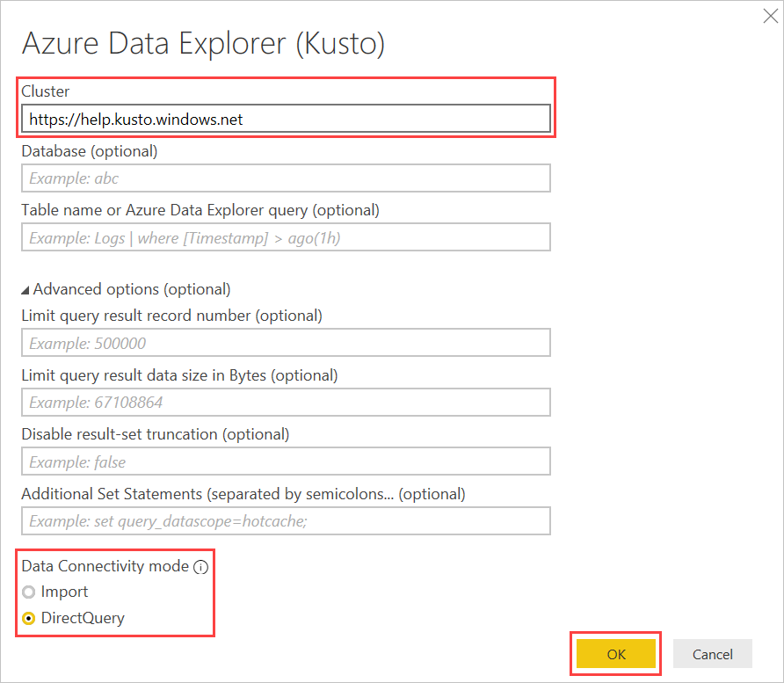Click the Disable result-set truncation label
Screen dimensions: 784x683
click(156, 433)
